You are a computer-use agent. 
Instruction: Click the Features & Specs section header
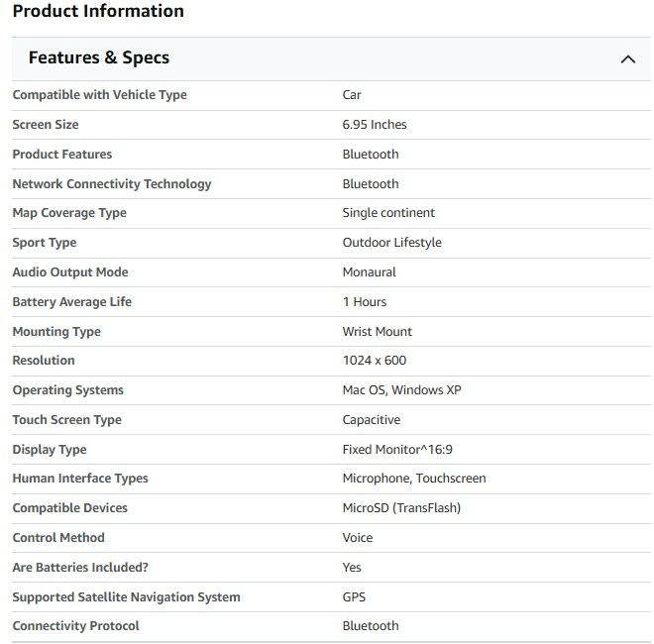(99, 58)
